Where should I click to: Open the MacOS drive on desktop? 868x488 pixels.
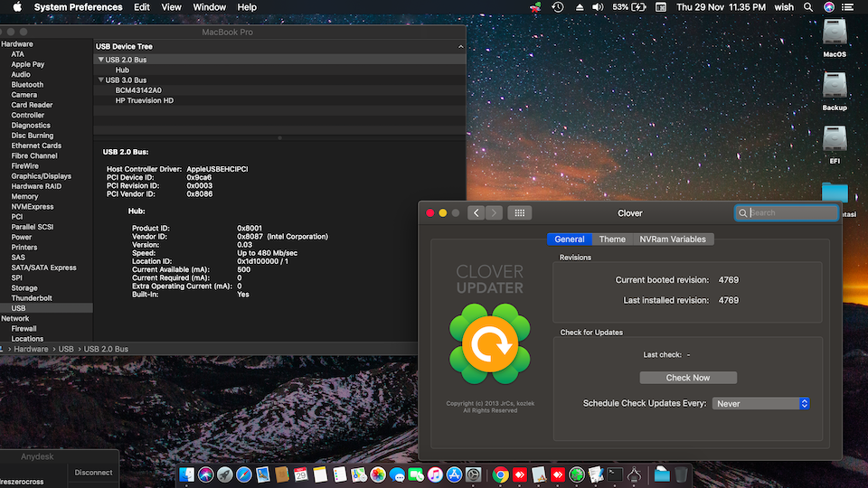[x=835, y=38]
